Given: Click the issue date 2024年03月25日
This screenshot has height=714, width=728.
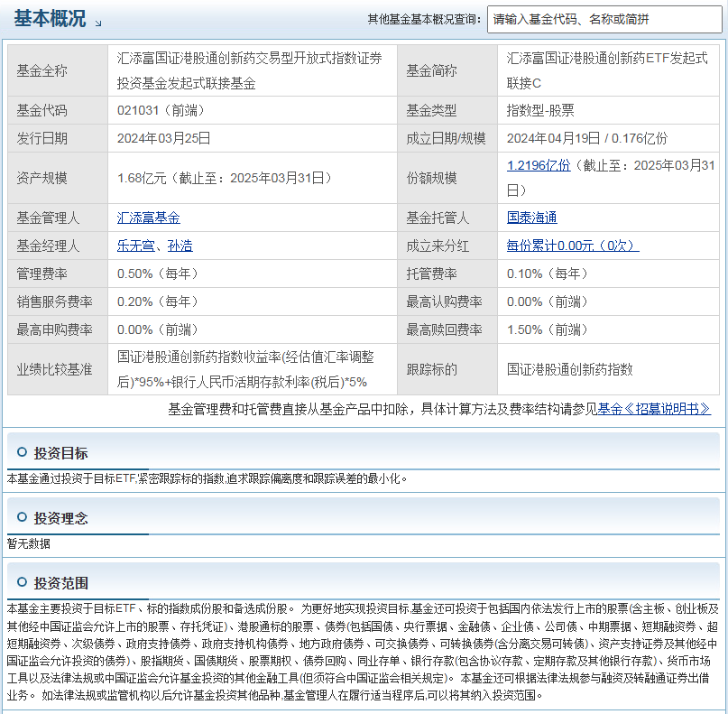Looking at the screenshot, I should 164,138.
